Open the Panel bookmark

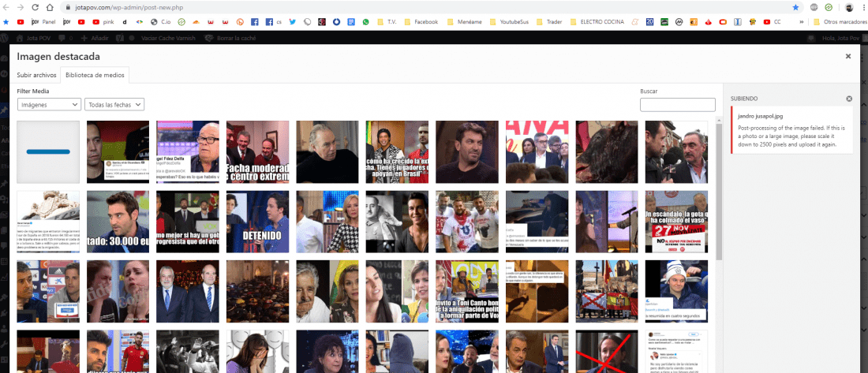pyautogui.click(x=44, y=22)
